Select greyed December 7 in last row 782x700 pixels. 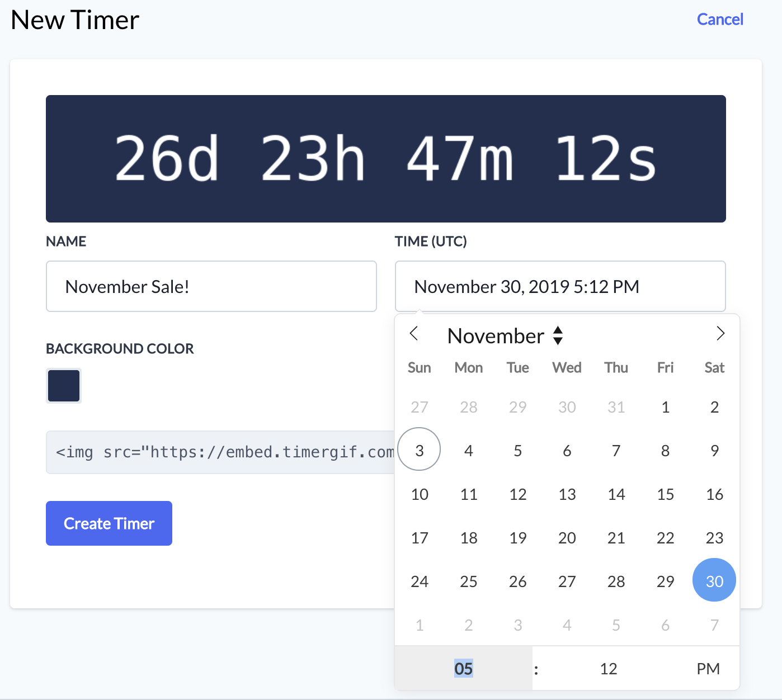click(714, 625)
